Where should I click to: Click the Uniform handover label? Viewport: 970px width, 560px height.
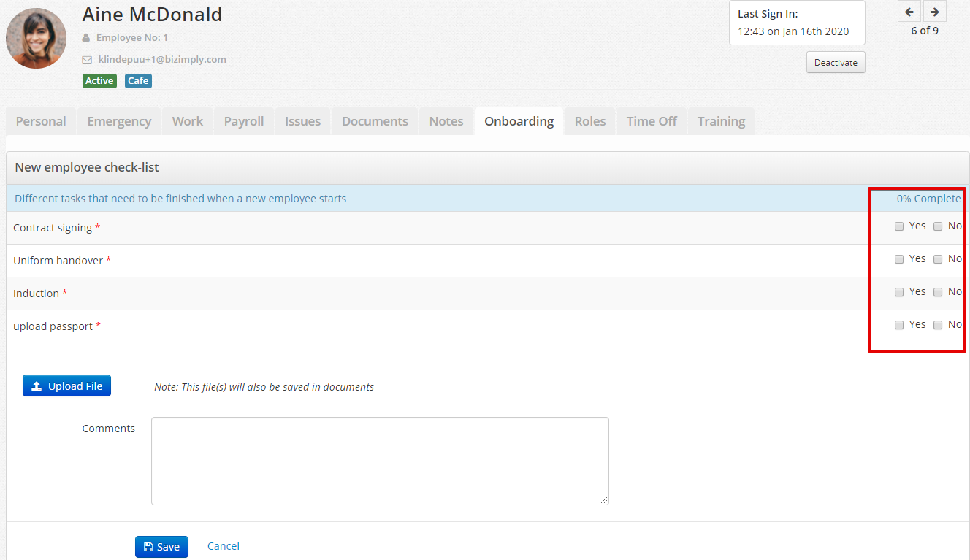point(58,261)
